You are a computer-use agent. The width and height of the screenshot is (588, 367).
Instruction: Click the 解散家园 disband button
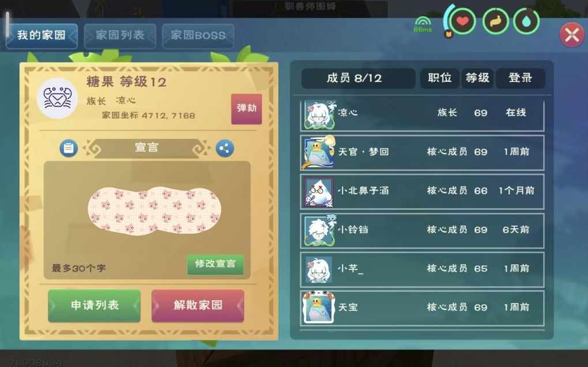(198, 305)
